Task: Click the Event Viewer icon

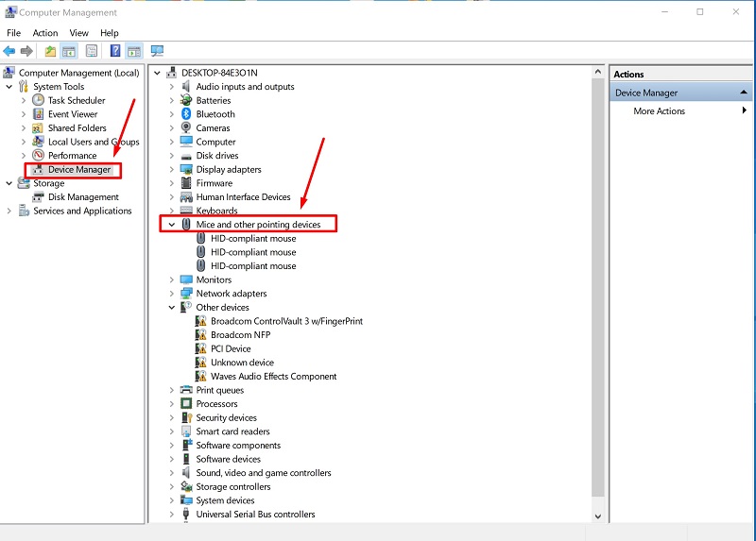Action: [38, 114]
